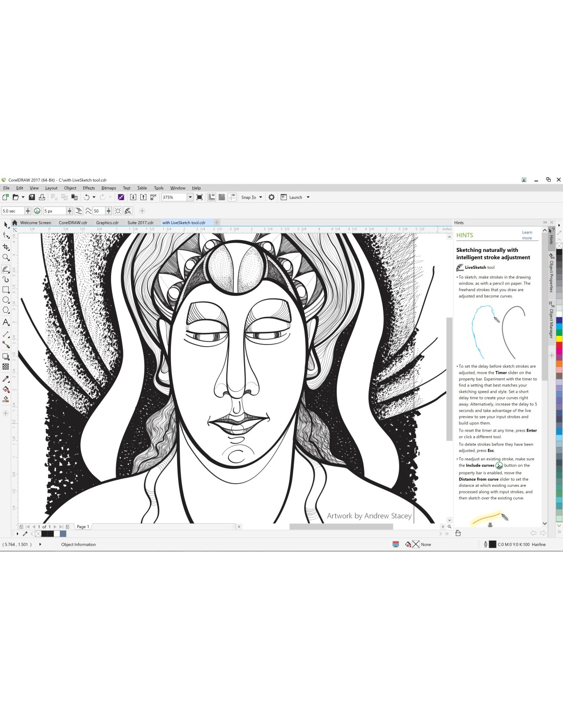The width and height of the screenshot is (563, 728).
Task: Select the Ellipse tool
Action: tap(6, 300)
